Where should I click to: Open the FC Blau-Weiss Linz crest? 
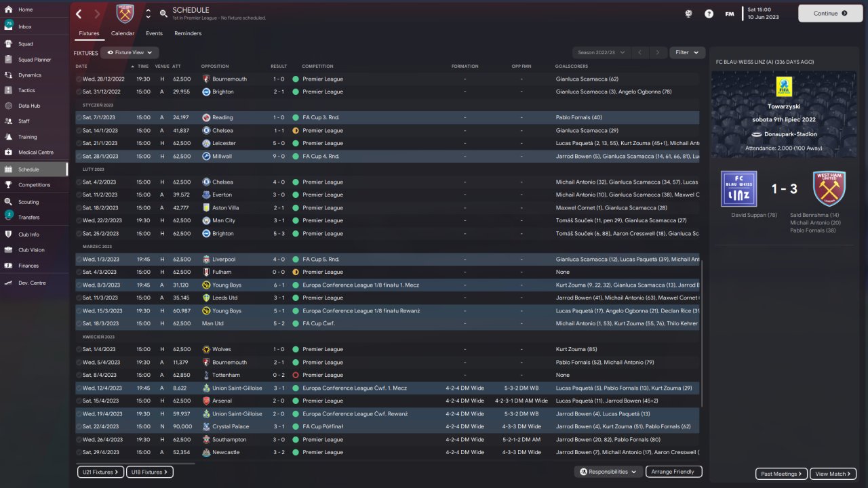point(738,188)
